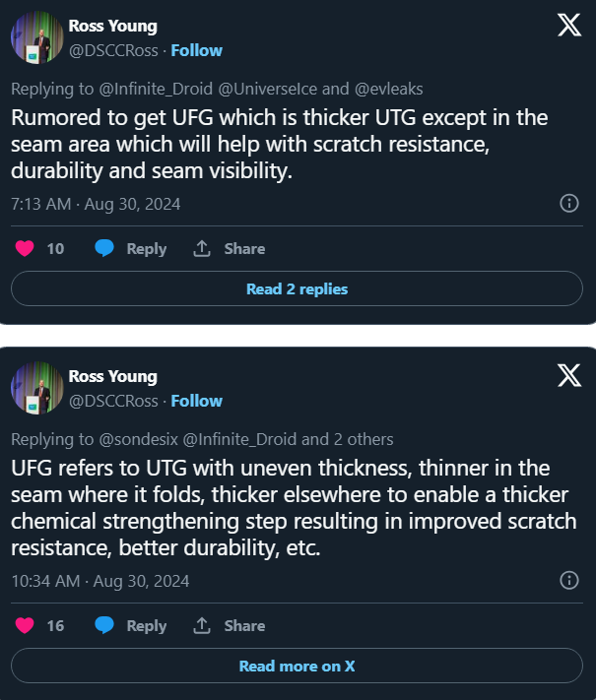Like the second tweet with 16 likes
Viewport: 596px width, 700px height.
point(25,625)
